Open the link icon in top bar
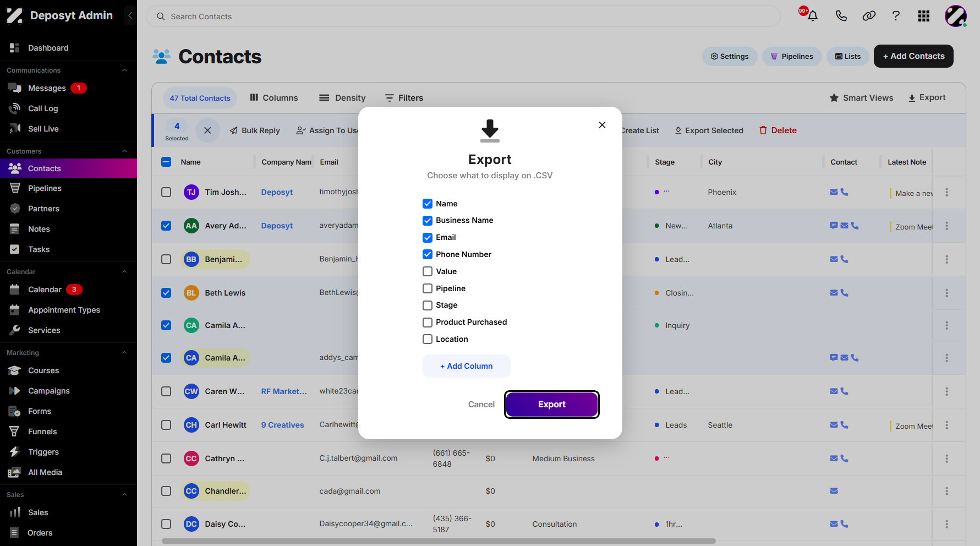 point(869,16)
